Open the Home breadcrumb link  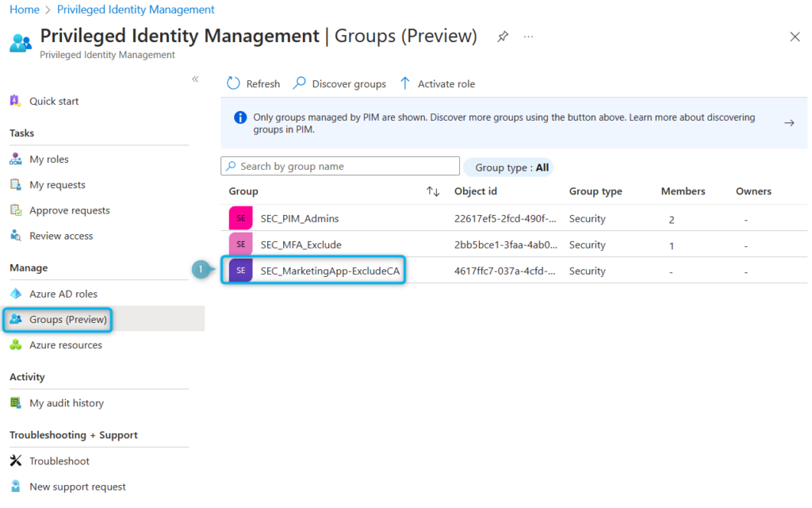tap(23, 9)
